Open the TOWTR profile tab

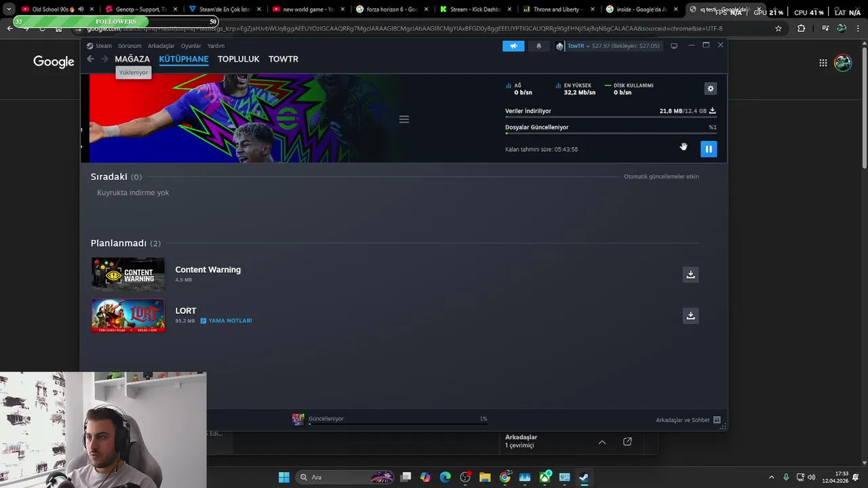click(x=283, y=59)
